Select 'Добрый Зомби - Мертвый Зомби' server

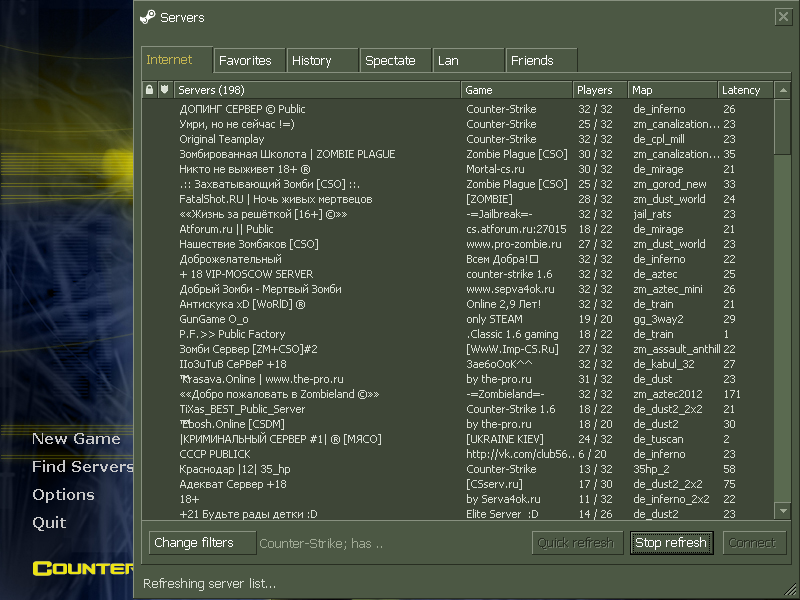(x=458, y=289)
